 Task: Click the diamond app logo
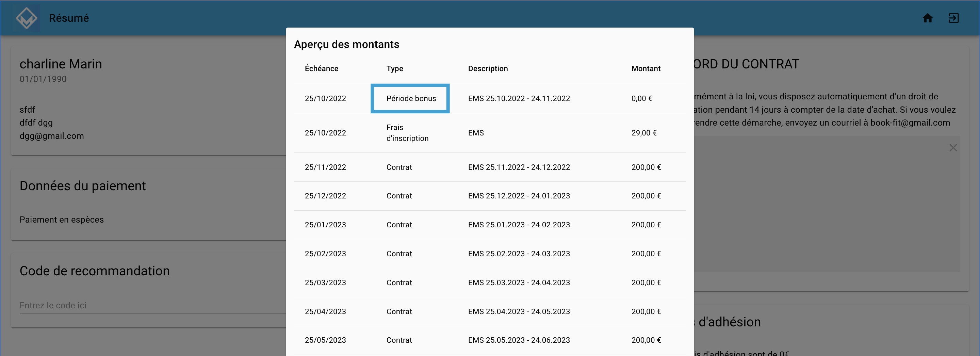26,18
